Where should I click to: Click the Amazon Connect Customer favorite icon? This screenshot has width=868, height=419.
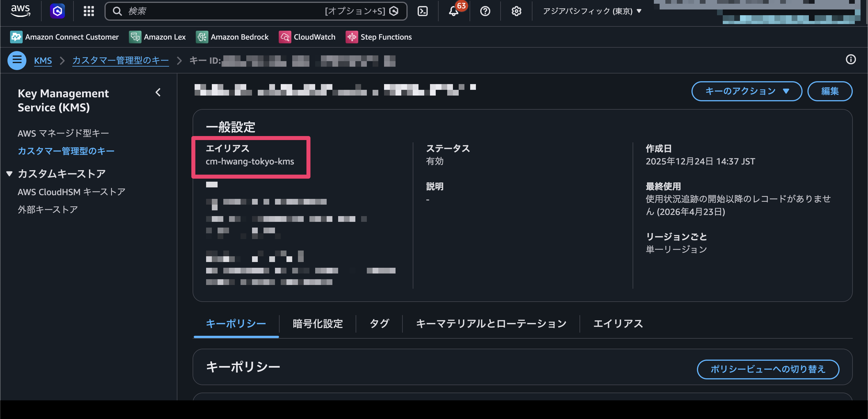(16, 37)
